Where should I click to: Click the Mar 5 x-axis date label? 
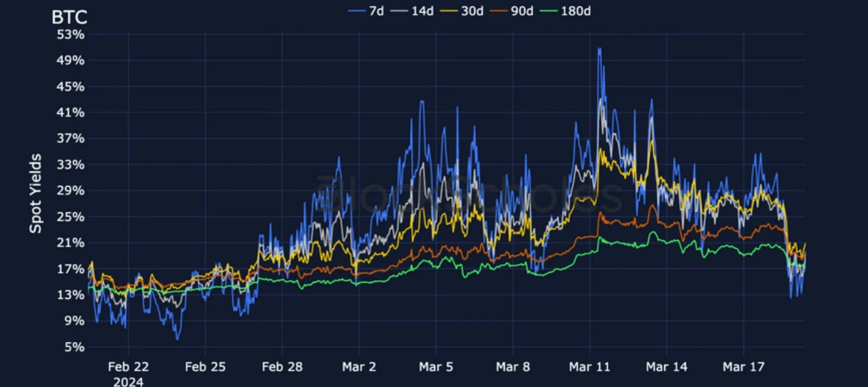(x=436, y=367)
